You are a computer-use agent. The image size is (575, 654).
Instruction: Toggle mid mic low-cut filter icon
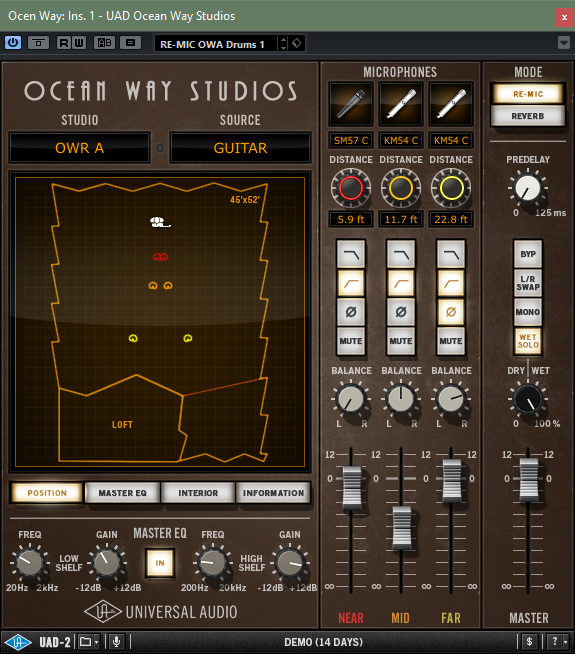pyautogui.click(x=401, y=284)
